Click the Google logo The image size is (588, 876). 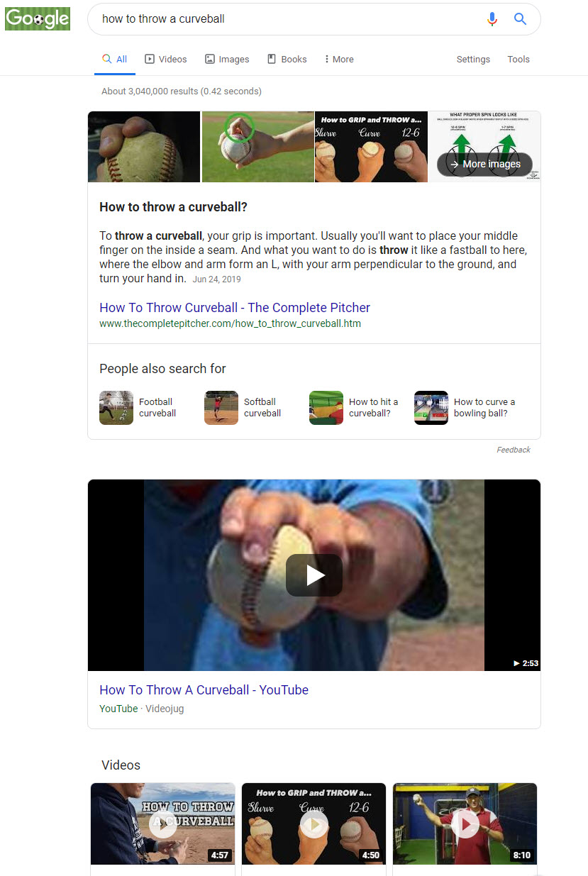pos(38,18)
